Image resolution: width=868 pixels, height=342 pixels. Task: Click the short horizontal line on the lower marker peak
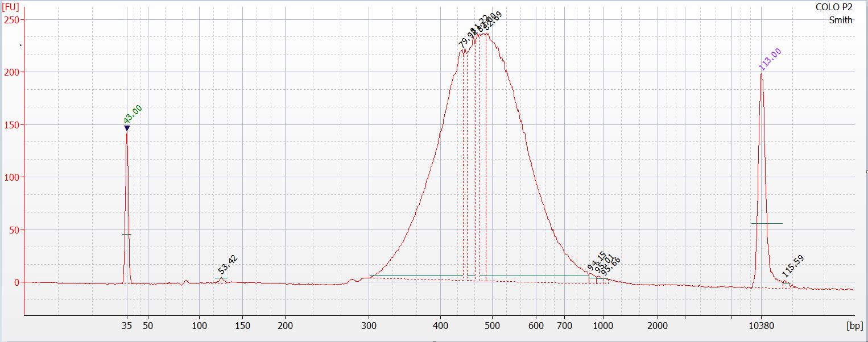(x=126, y=234)
